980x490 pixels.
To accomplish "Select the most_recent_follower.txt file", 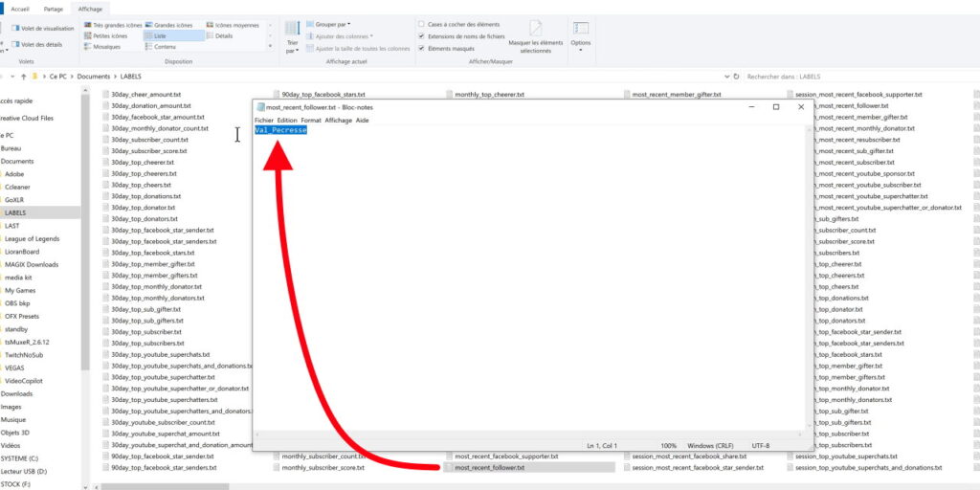I will click(489, 468).
